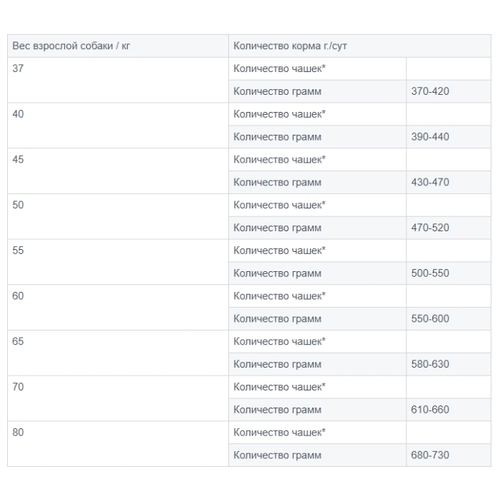Screen dimensions: 500x500
Task: Select the weight cell showing 60
Action: [x=118, y=307]
